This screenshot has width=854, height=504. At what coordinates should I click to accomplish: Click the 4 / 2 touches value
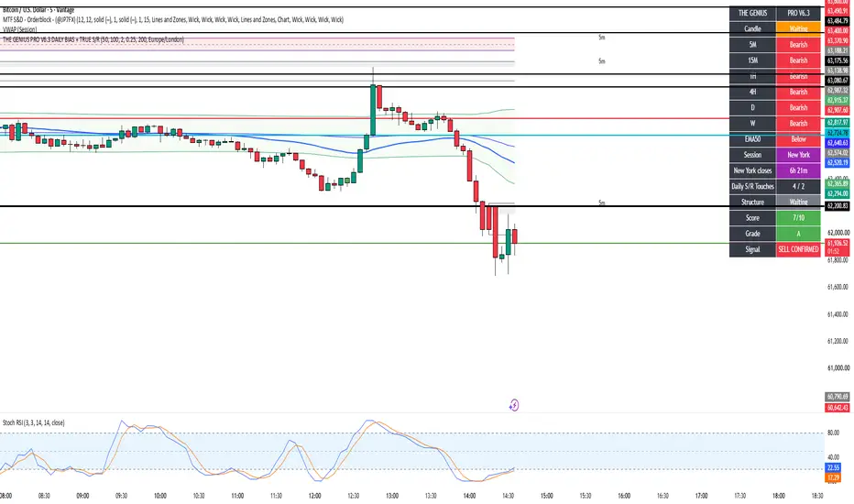(798, 186)
